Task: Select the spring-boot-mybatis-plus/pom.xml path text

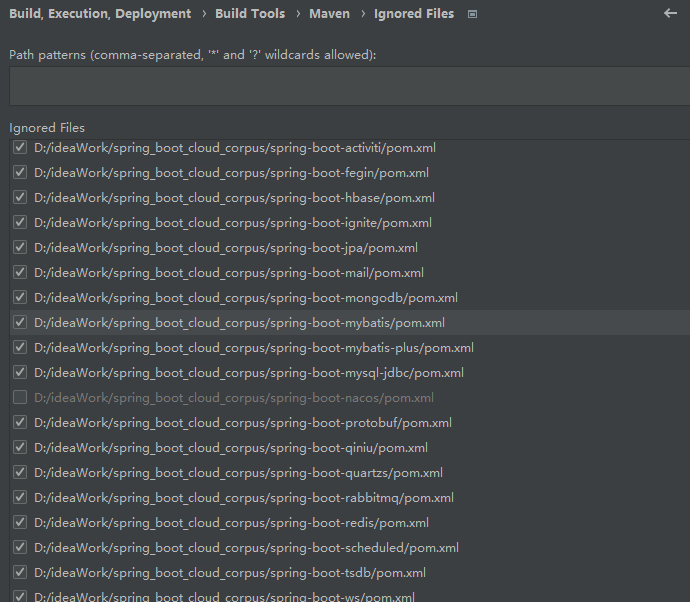Action: [x=254, y=348]
